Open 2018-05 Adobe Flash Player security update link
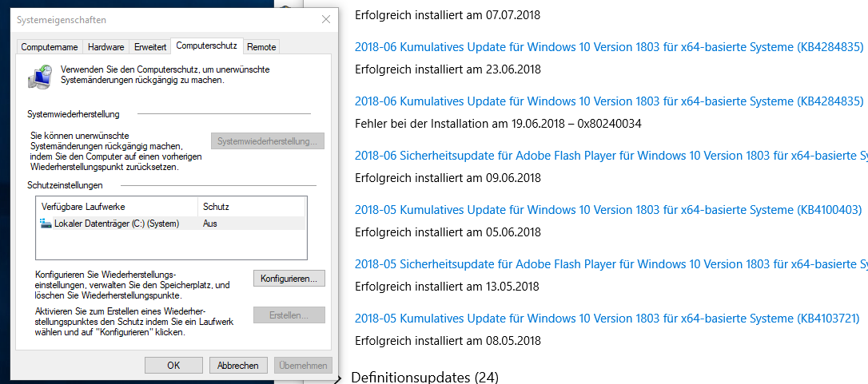This screenshot has width=868, height=384. [611, 264]
